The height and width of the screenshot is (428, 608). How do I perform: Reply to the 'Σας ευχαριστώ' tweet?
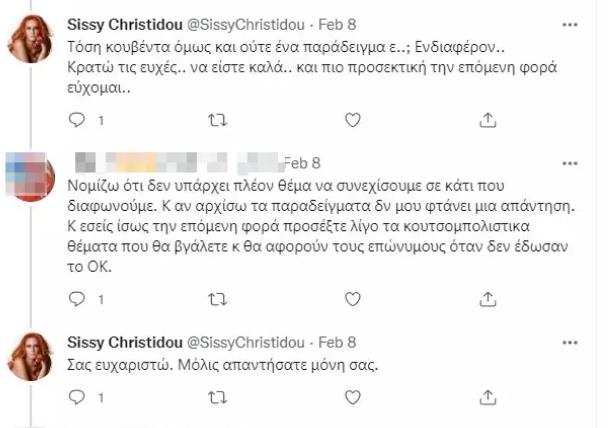pyautogui.click(x=77, y=397)
